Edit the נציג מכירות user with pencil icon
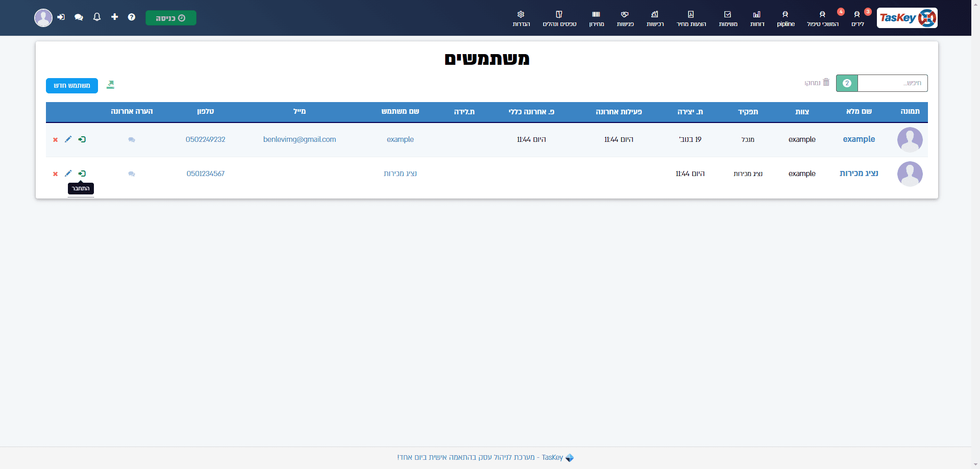The width and height of the screenshot is (980, 469). pos(68,174)
